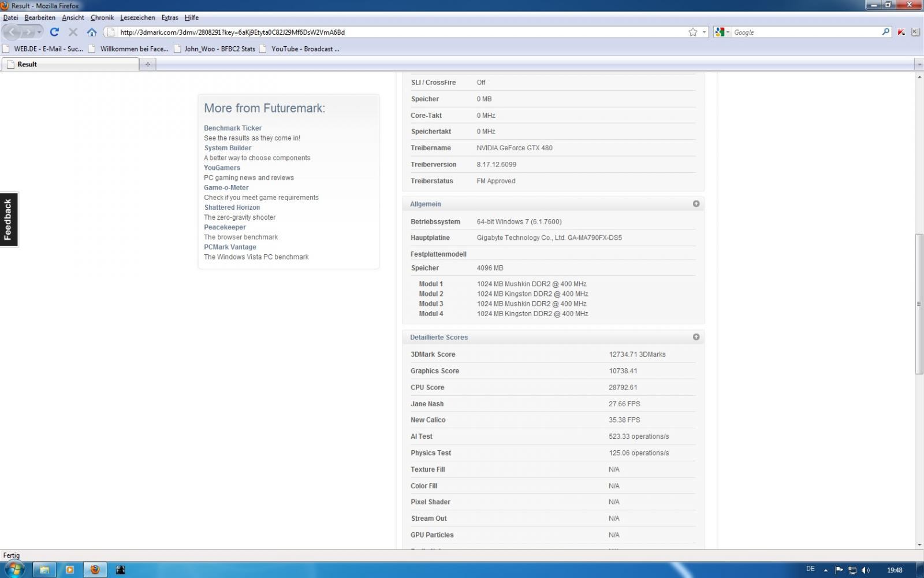Screen dimensions: 924x578
Task: Open the System Builder link
Action: (x=228, y=148)
